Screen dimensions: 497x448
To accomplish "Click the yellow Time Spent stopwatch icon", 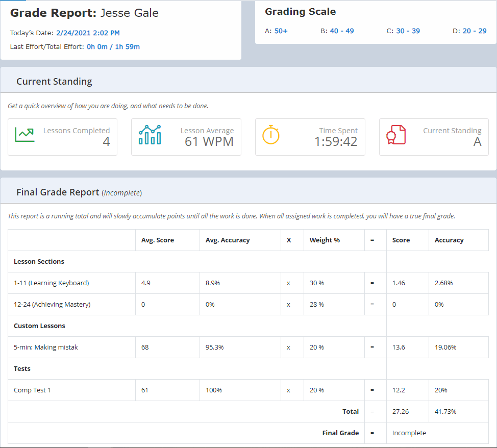I will coord(270,135).
